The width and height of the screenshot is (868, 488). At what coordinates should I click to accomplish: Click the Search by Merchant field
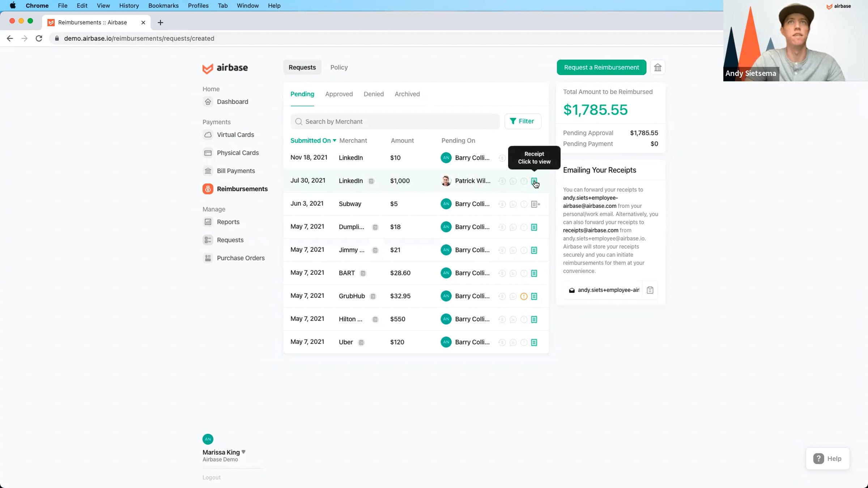point(395,121)
